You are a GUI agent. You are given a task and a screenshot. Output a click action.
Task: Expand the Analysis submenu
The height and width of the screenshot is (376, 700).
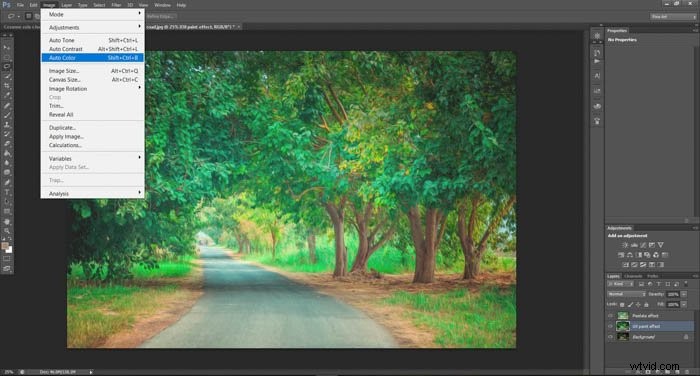[92, 193]
